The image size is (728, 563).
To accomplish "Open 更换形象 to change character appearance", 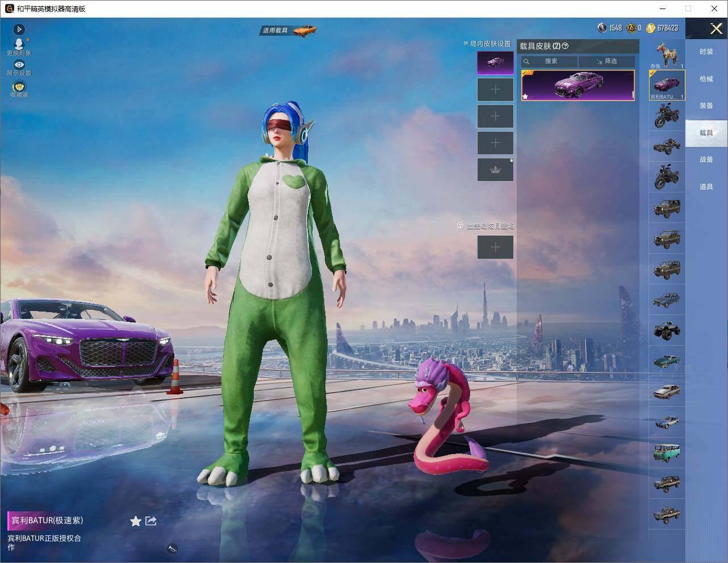I will coord(19,47).
